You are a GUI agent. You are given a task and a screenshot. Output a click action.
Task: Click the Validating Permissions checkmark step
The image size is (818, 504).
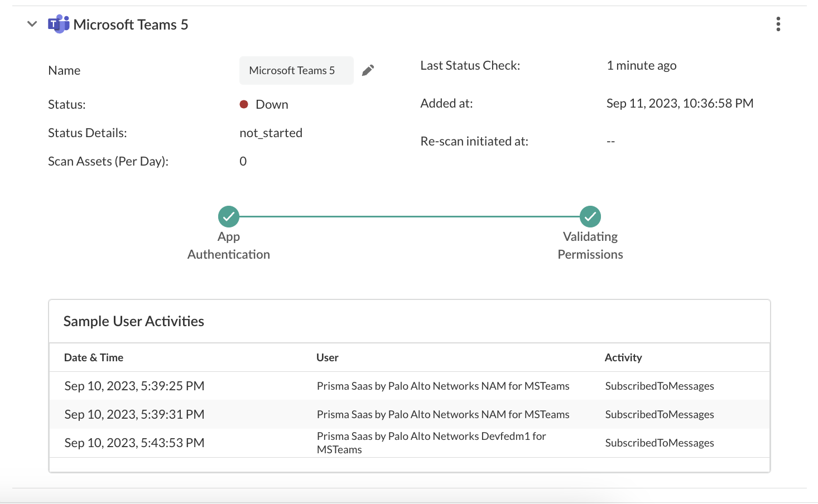point(590,217)
